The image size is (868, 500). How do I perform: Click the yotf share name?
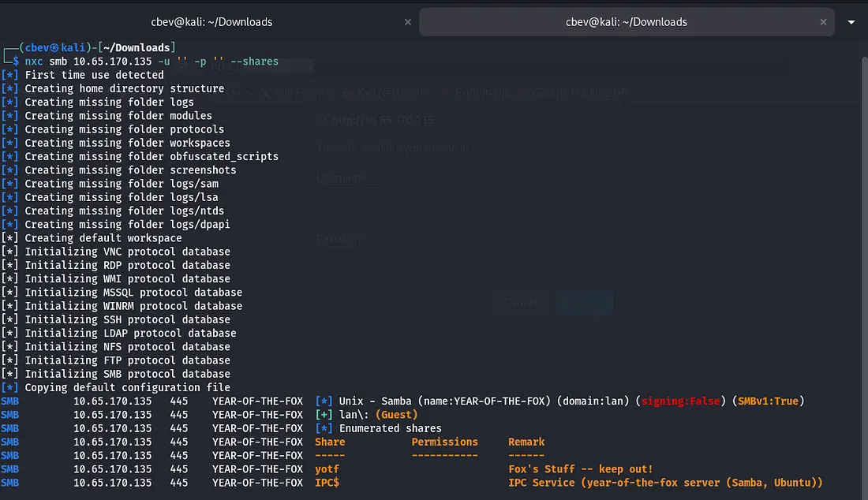point(327,469)
